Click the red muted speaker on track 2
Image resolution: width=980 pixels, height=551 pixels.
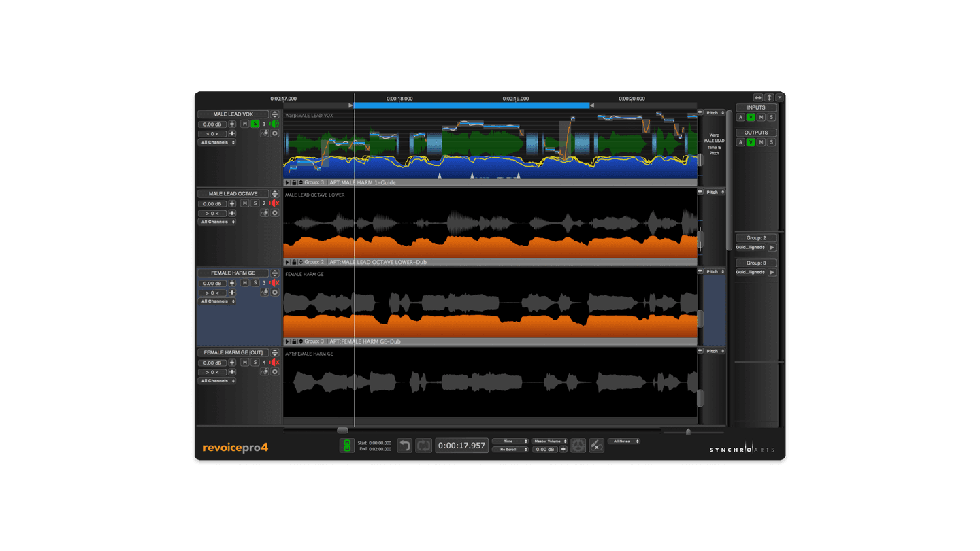[x=274, y=203]
